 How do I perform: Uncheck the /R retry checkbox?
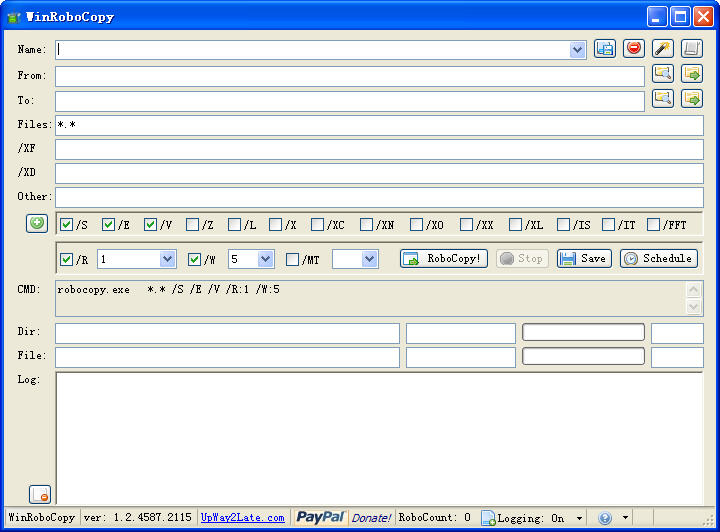point(67,259)
